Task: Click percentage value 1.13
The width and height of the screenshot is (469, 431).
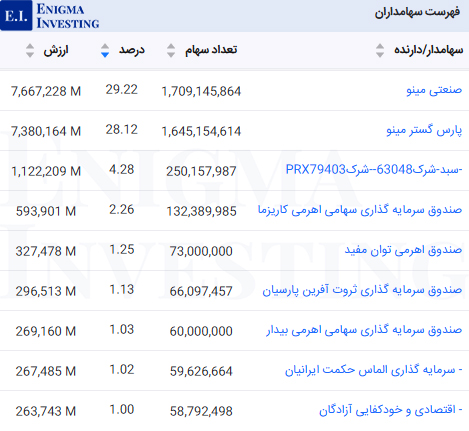Action: pyautogui.click(x=122, y=290)
